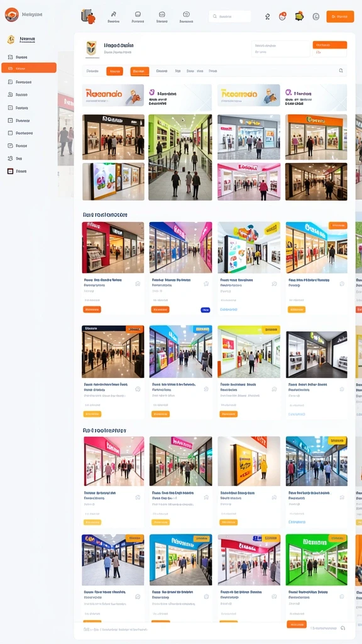Click the yellow tag on the bright green store image
Viewport: 362px width, 644px height.
point(338,538)
